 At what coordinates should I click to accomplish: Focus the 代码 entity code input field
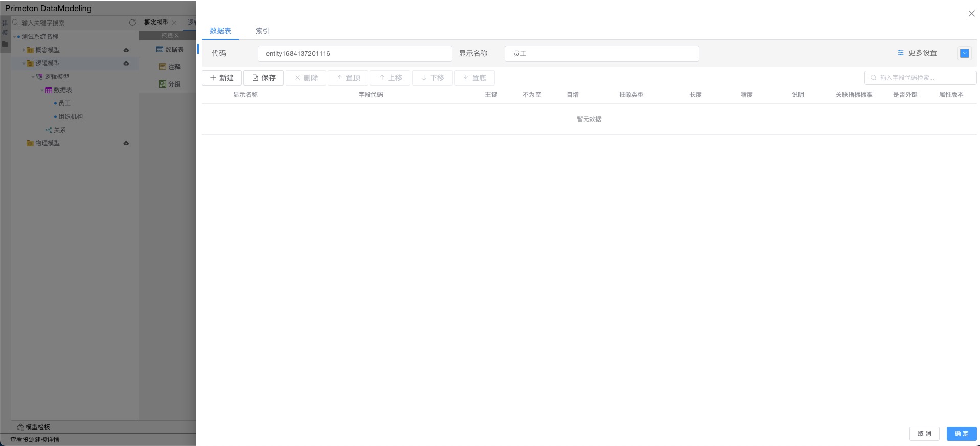point(355,54)
